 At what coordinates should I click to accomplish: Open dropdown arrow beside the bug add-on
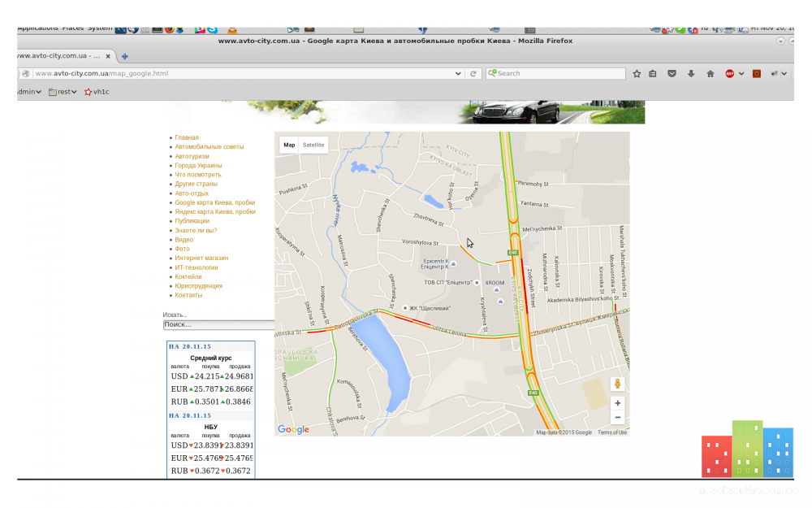point(784,74)
